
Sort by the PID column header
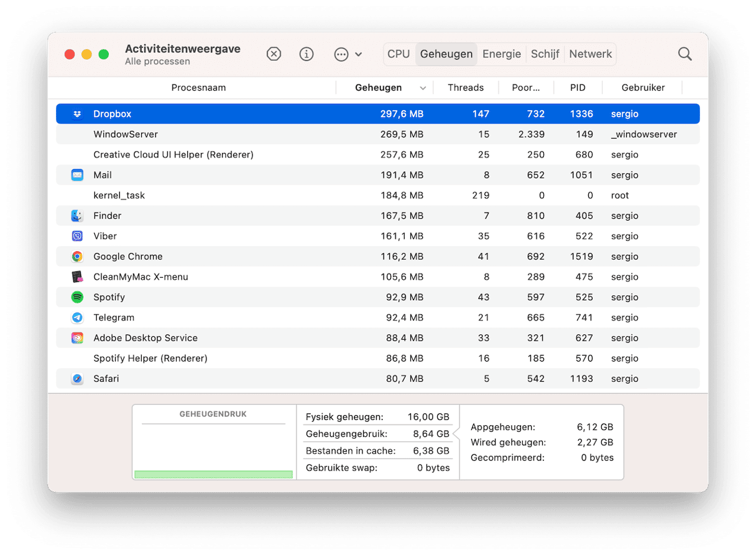578,88
